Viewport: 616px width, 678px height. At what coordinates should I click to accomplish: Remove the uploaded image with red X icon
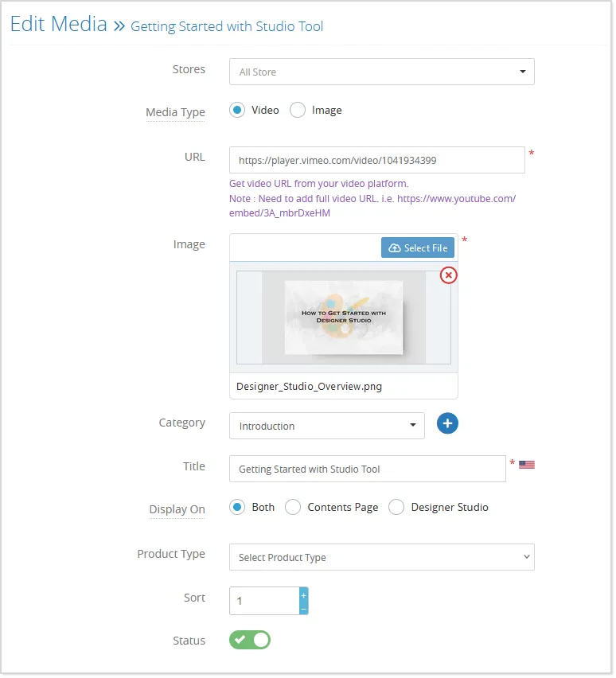pos(450,276)
